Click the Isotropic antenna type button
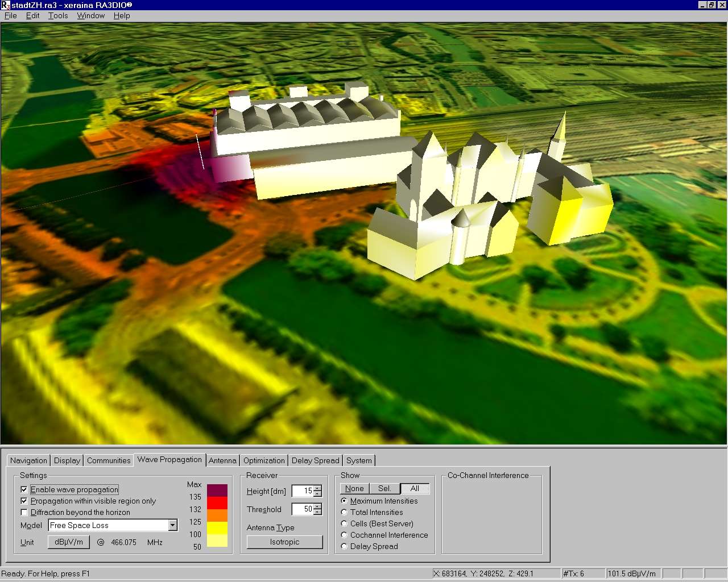 (284, 542)
